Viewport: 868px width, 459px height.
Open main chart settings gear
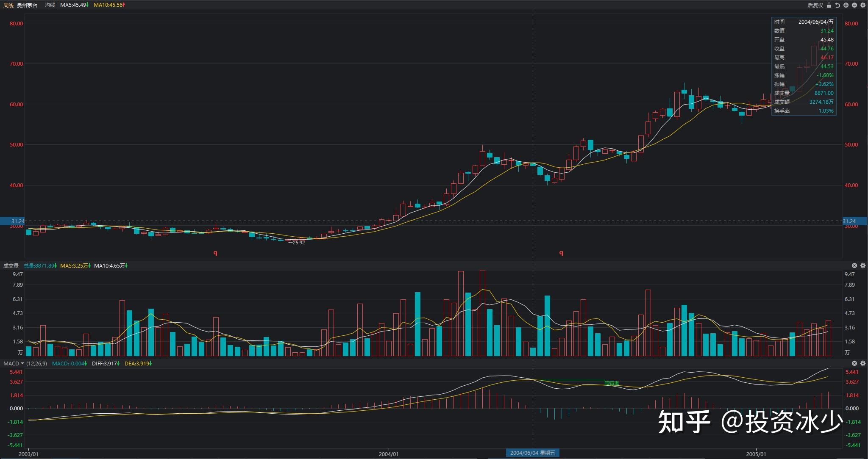[x=863, y=5]
